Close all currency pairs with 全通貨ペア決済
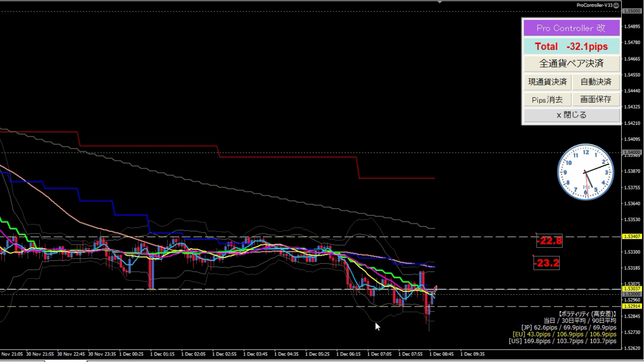This screenshot has width=644, height=362. pyautogui.click(x=572, y=63)
